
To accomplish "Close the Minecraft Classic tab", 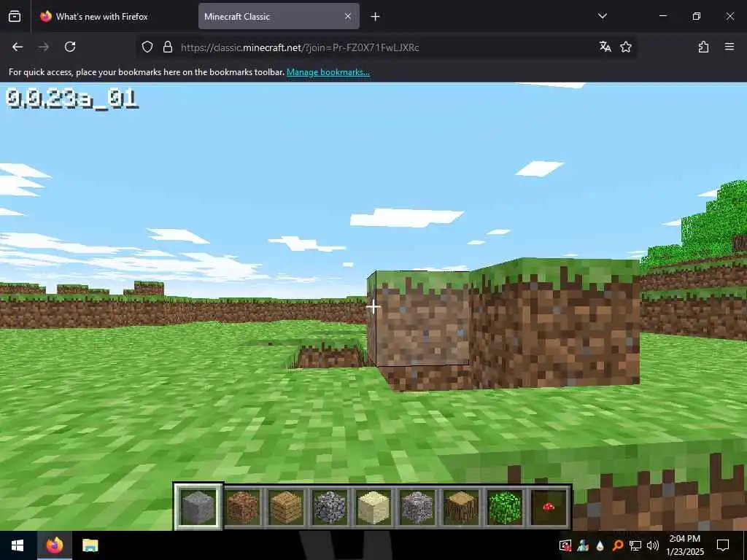I will pyautogui.click(x=348, y=16).
